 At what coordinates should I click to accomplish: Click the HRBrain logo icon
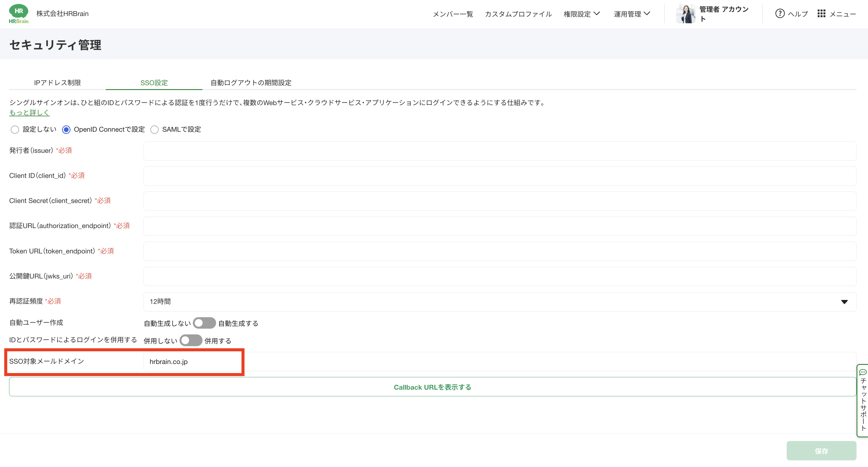pos(18,14)
